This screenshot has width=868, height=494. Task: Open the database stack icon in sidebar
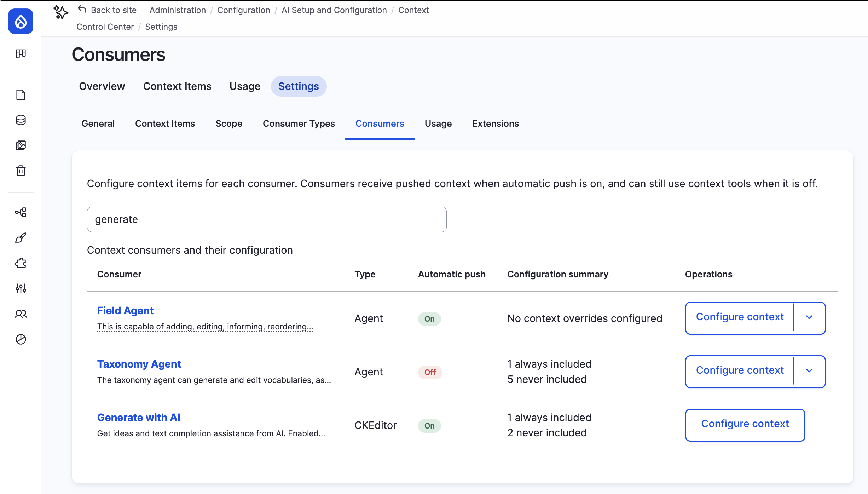point(21,120)
